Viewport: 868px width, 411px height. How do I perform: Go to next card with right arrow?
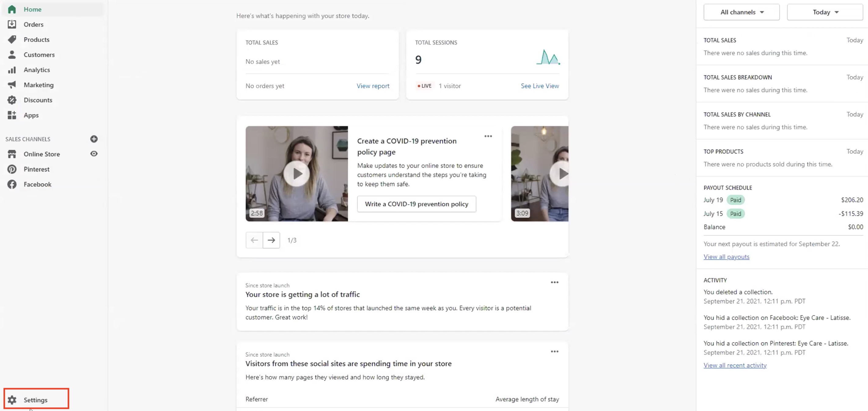(x=271, y=240)
